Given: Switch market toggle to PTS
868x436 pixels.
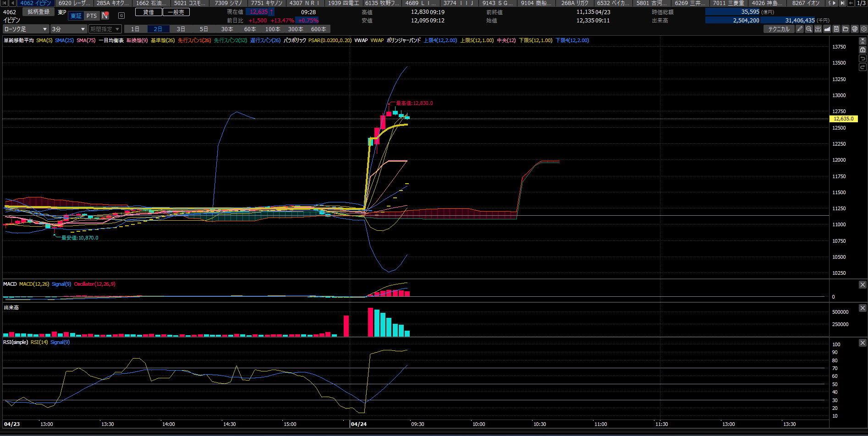Looking at the screenshot, I should [92, 16].
